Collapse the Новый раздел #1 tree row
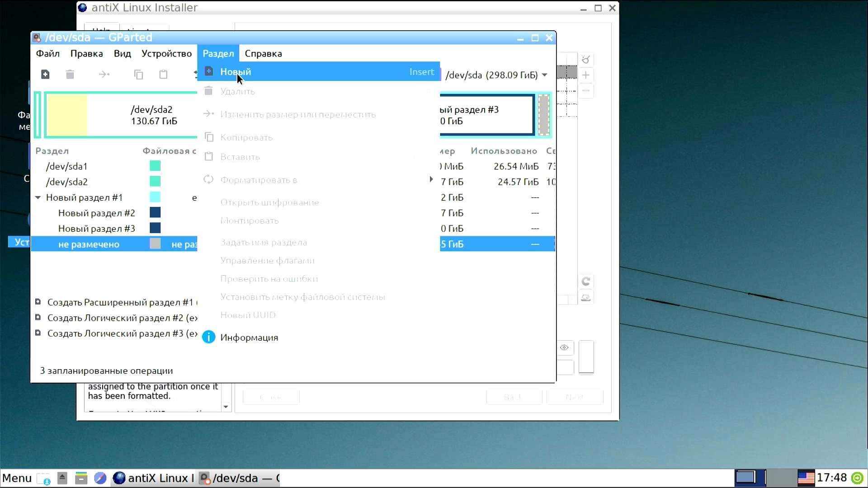868x488 pixels. pos(38,197)
